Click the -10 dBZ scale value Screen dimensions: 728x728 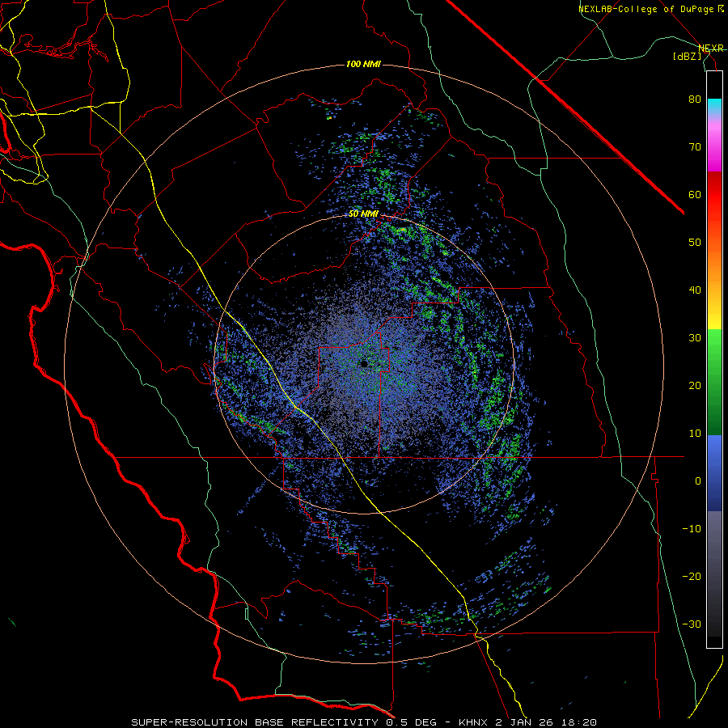tap(692, 529)
